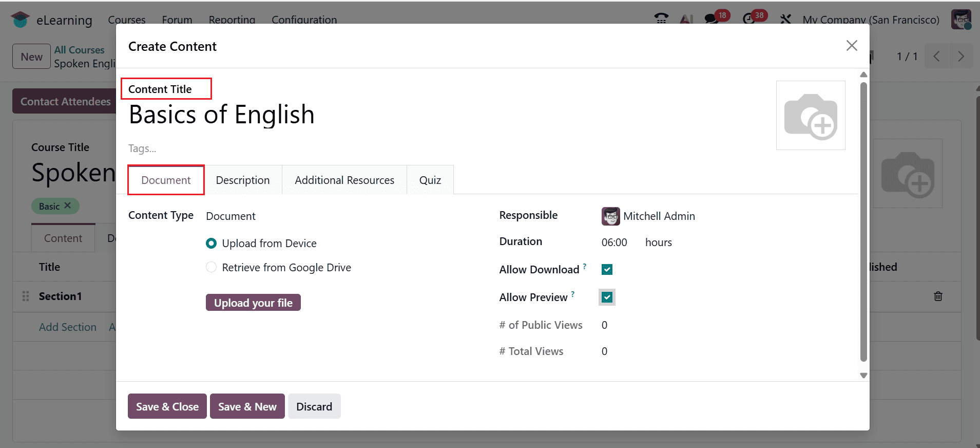Grab the Section1 drag handle icon
This screenshot has width=980, height=448.
coord(26,296)
